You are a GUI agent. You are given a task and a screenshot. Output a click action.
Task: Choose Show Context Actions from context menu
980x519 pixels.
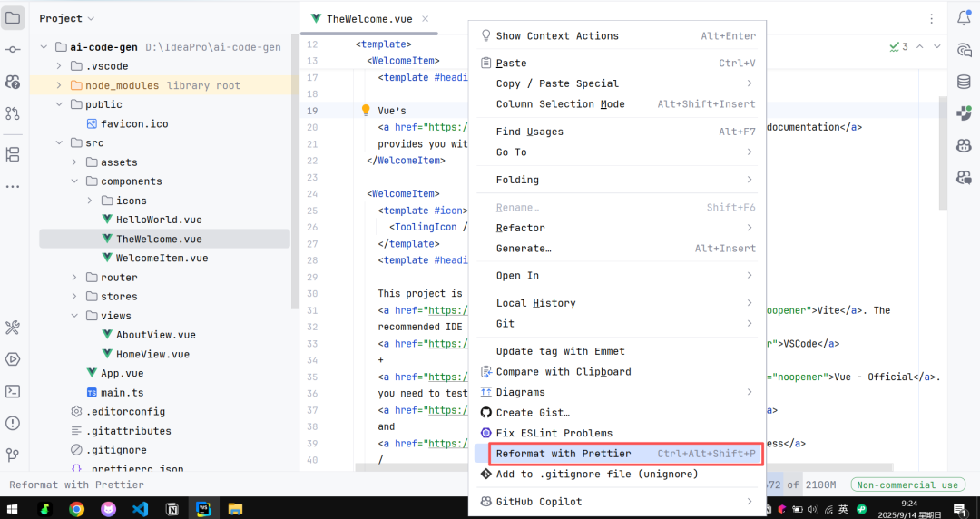pos(618,36)
